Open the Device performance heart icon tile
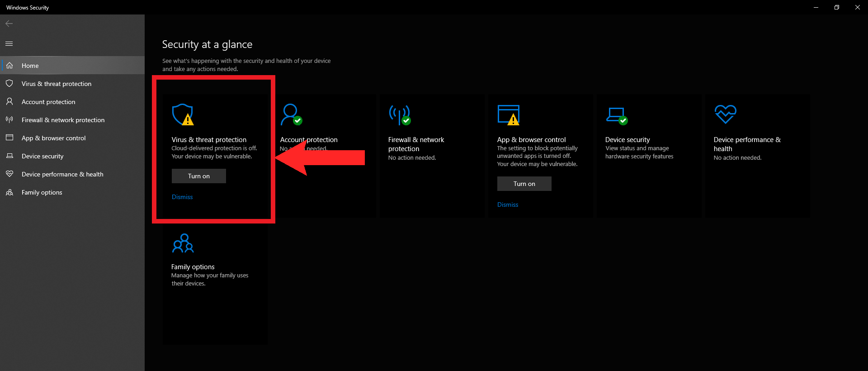Screen dimensions: 868x371 tap(726, 114)
